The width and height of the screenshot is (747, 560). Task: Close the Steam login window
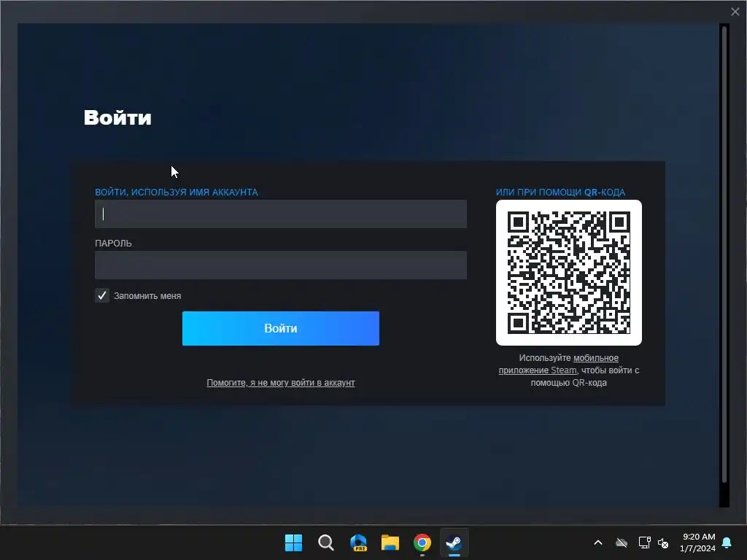point(735,12)
